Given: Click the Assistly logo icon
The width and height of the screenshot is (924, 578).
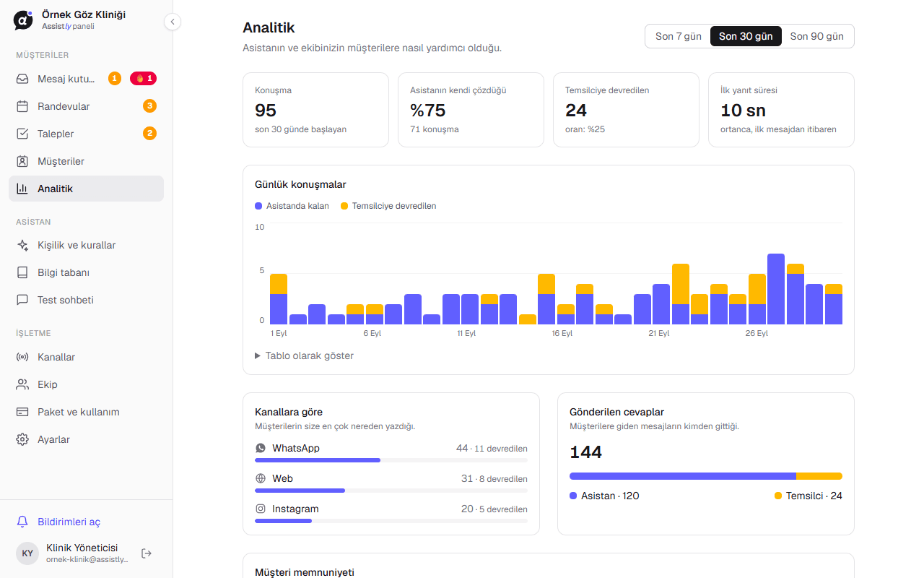Looking at the screenshot, I should coord(23,20).
